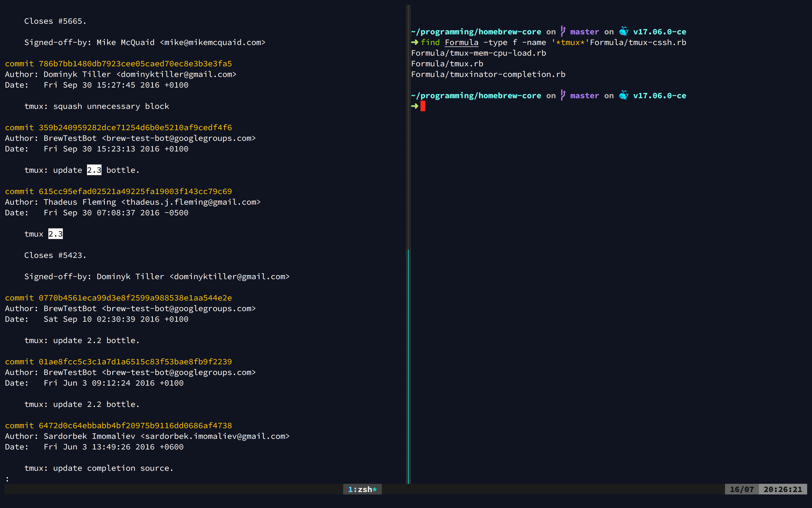Click Author line for Sardorbek Imomaliev
Image resolution: width=812 pixels, height=508 pixels.
point(147,436)
